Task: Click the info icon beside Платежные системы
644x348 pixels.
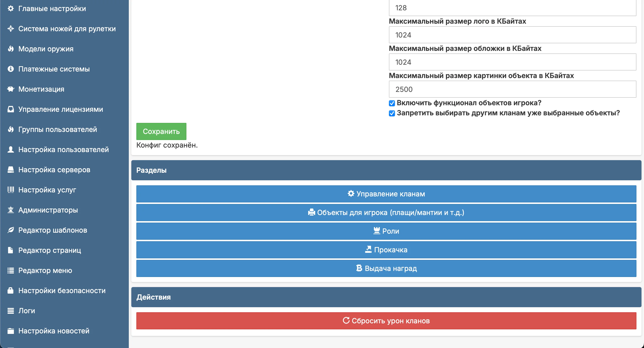Action: click(11, 69)
